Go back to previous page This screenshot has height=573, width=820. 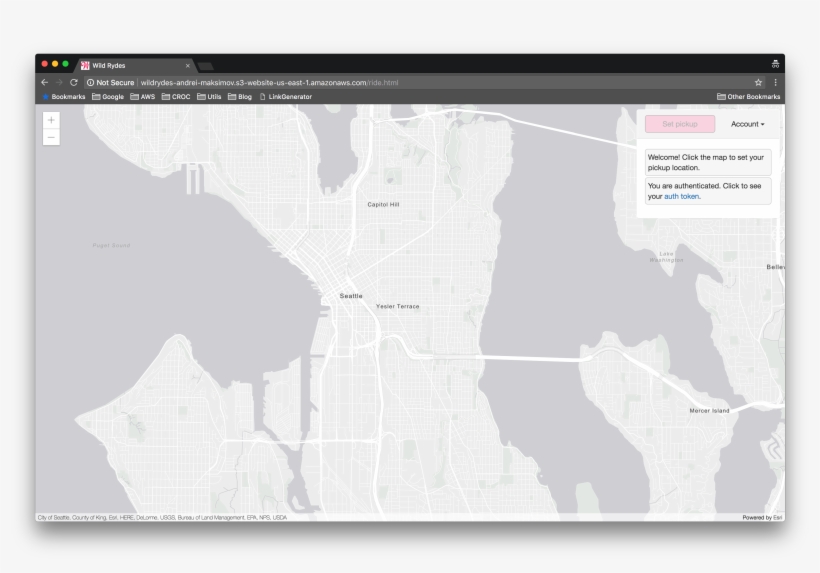(x=44, y=82)
